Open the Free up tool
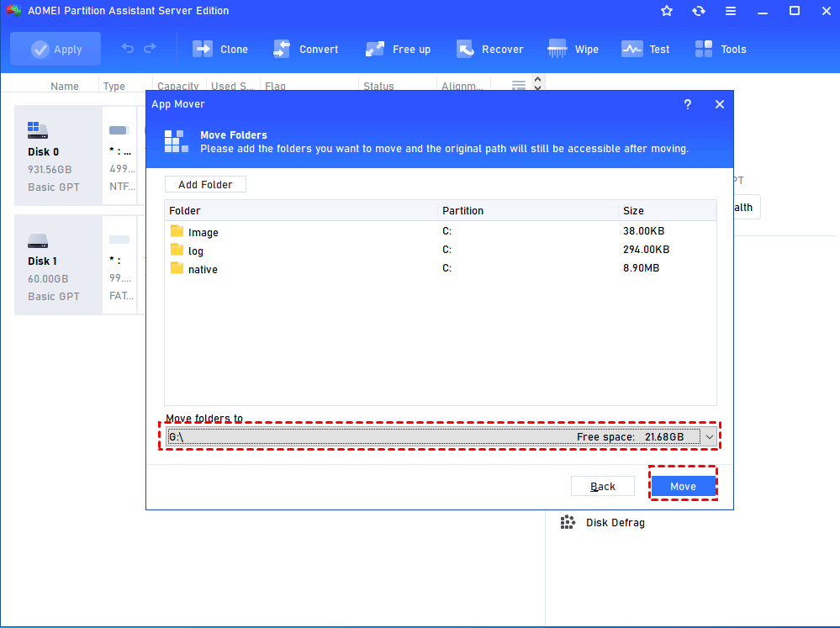The width and height of the screenshot is (840, 628). click(398, 50)
